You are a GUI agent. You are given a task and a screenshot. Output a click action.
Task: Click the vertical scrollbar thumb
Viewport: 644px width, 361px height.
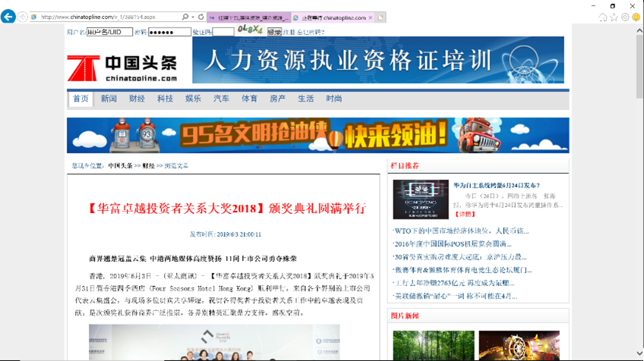[x=639, y=67]
